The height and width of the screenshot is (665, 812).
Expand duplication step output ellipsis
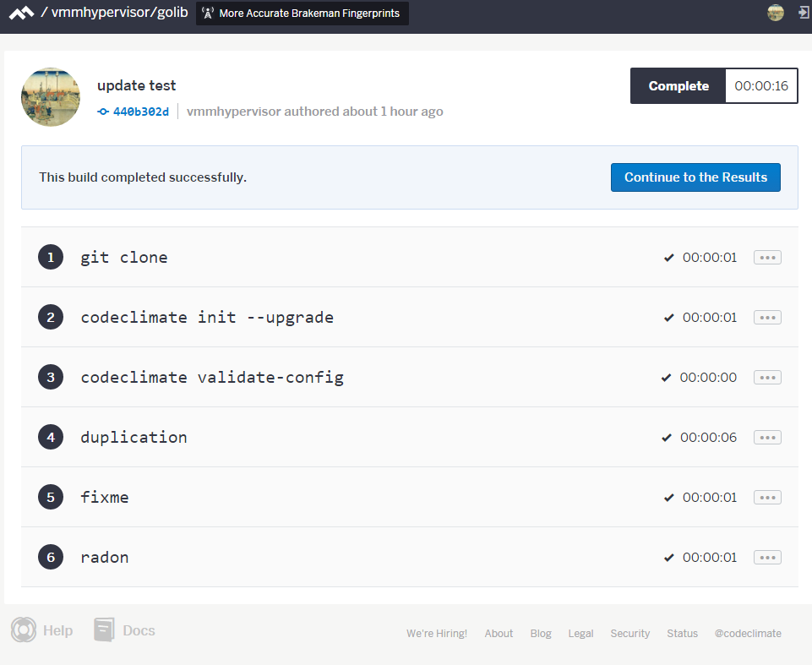767,438
